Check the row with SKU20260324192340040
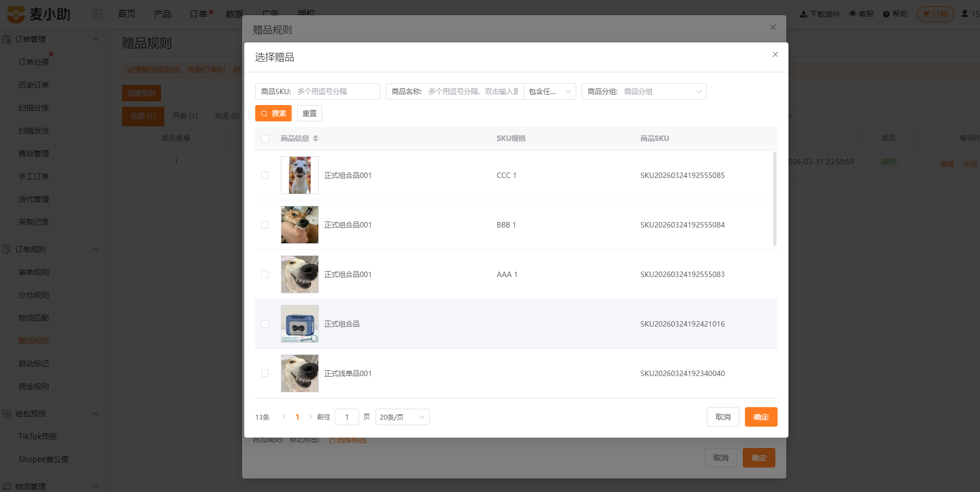The image size is (980, 492). [265, 373]
